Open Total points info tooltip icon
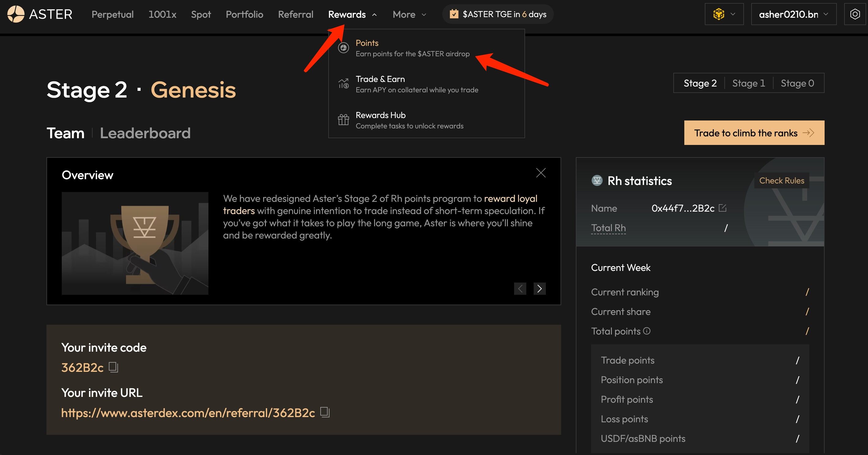The height and width of the screenshot is (455, 868). pos(647,331)
